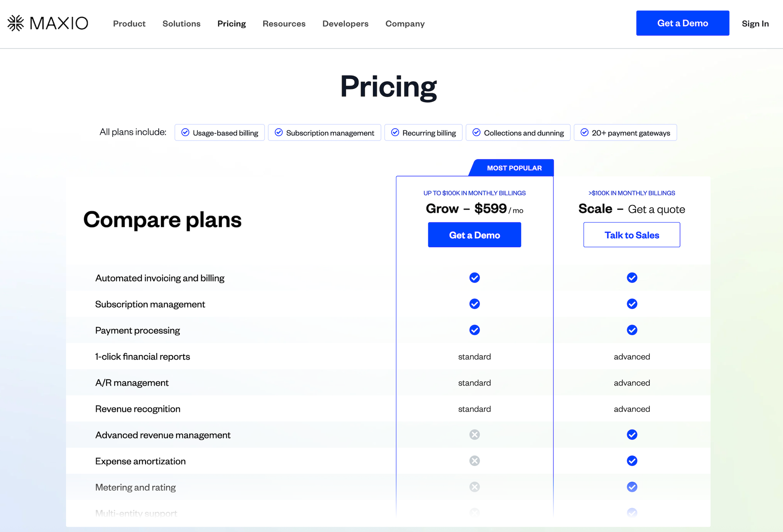Open the Product navigation menu
783x532 pixels.
pos(129,23)
